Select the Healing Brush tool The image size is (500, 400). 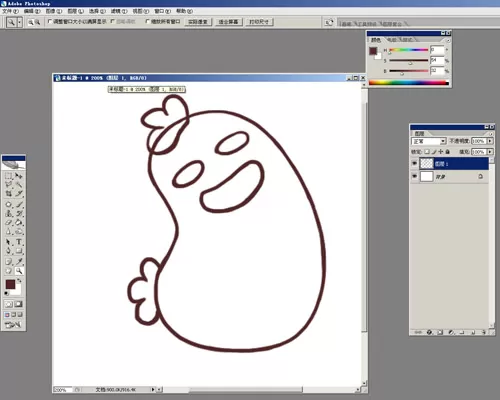coord(9,204)
